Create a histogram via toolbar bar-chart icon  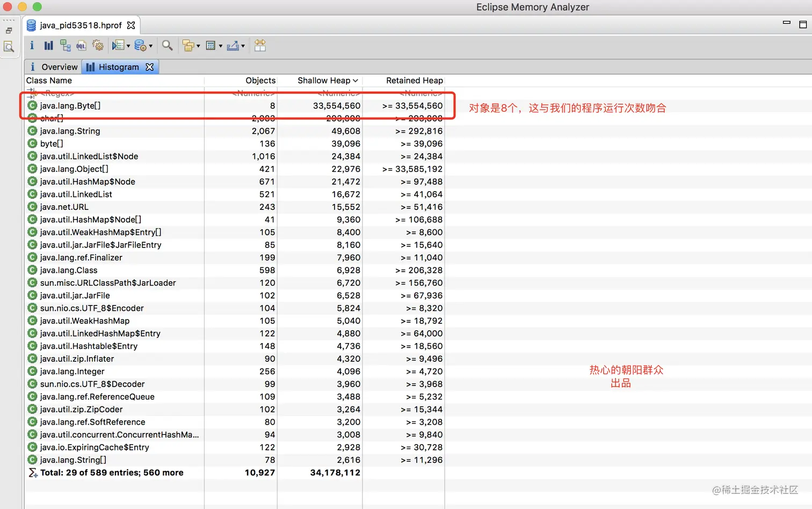click(49, 46)
